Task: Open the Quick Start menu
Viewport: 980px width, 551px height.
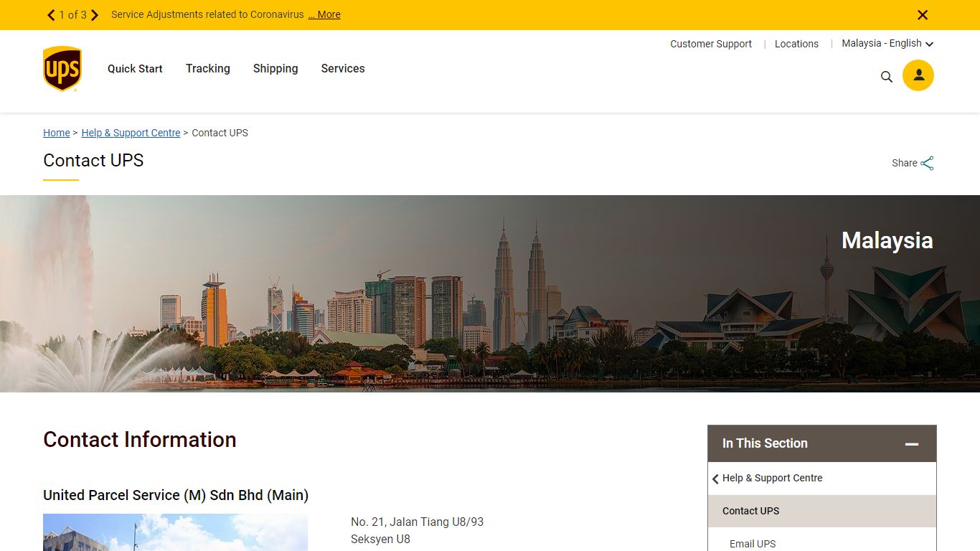Action: tap(135, 69)
